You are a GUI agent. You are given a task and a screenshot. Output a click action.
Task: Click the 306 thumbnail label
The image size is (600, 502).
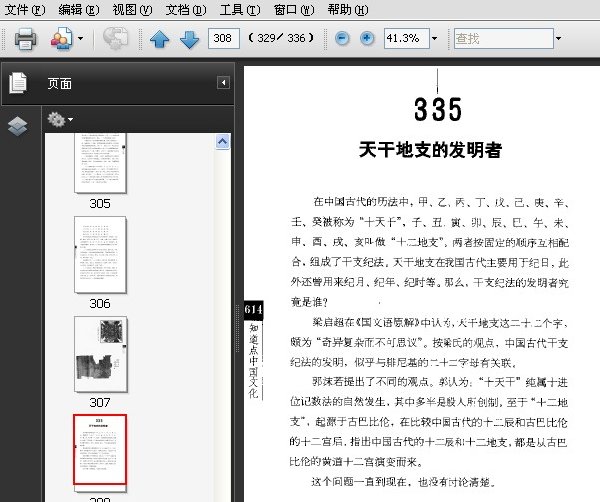coord(100,303)
